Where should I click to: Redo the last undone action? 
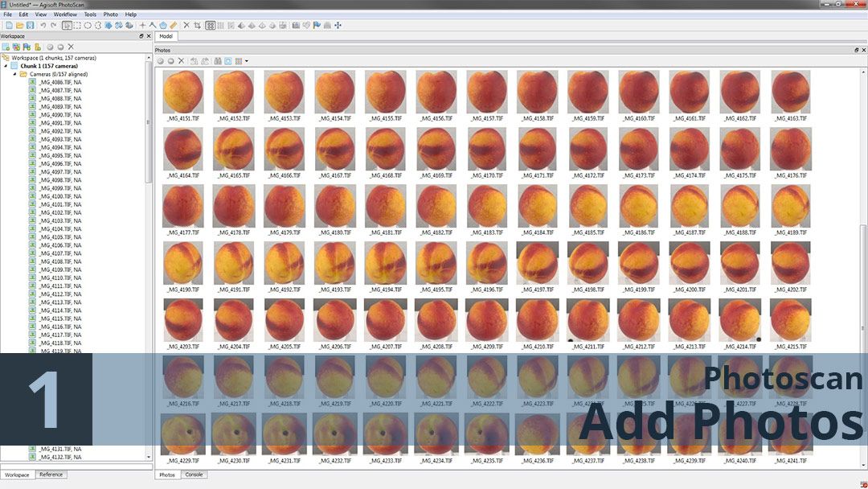pos(54,26)
